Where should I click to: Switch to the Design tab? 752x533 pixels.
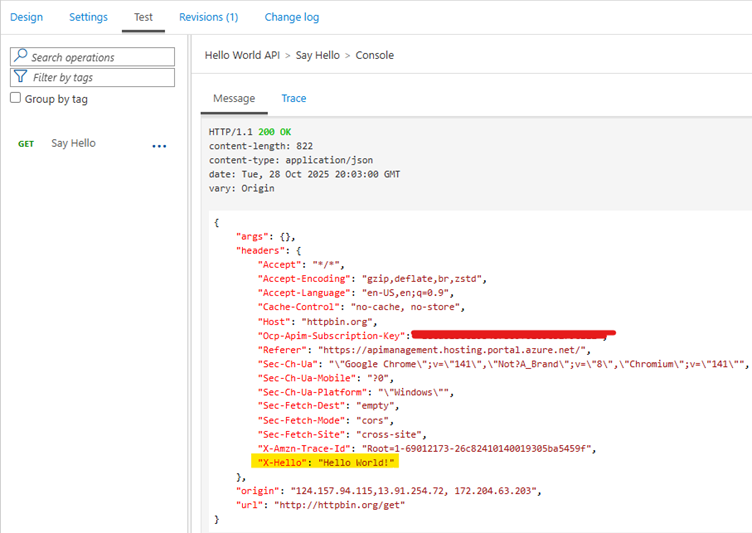point(26,17)
